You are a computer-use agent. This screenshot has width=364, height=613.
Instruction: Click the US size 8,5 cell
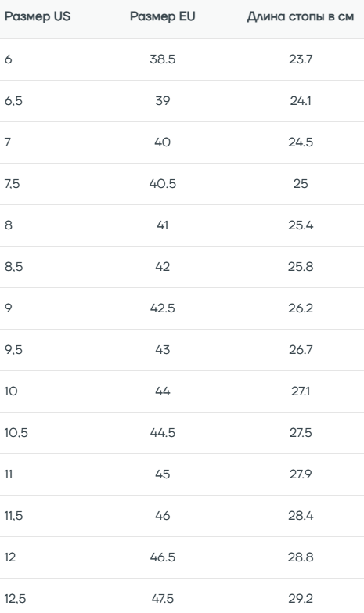click(13, 267)
